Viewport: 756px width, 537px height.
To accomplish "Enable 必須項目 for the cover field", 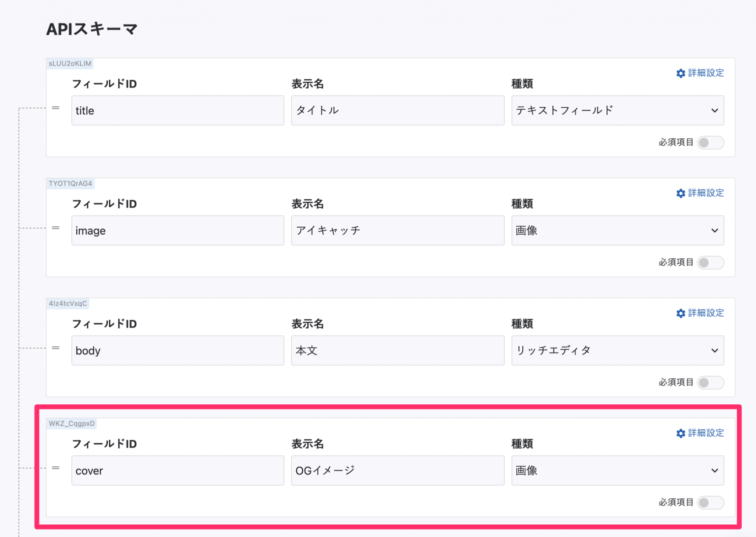I will tap(710, 502).
